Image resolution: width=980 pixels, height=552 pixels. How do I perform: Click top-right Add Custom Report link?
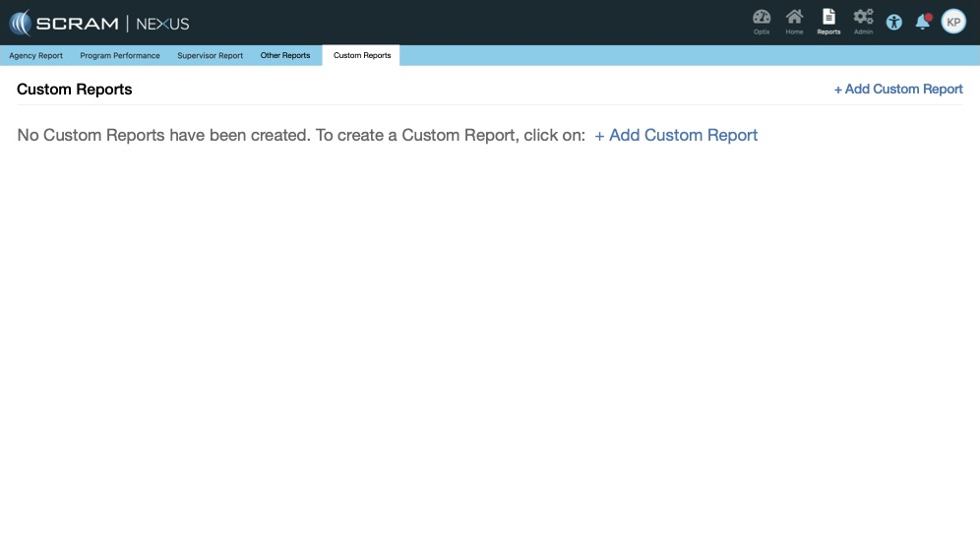[898, 90]
